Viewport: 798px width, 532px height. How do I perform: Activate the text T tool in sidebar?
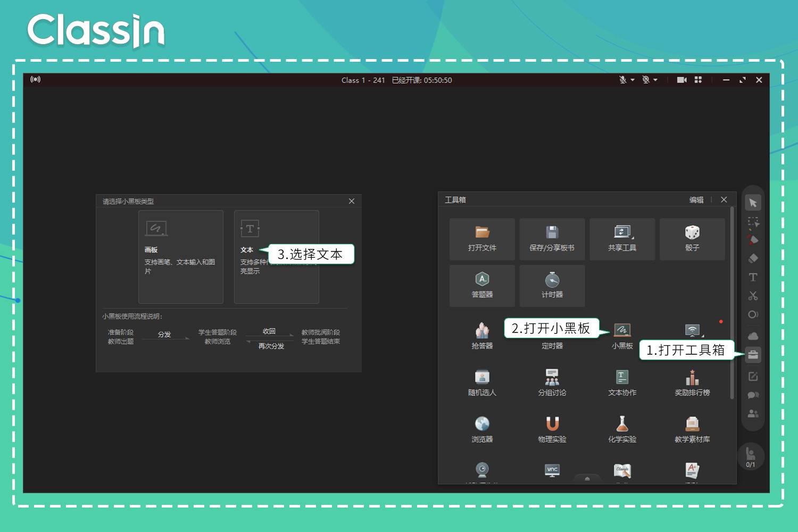coord(753,277)
